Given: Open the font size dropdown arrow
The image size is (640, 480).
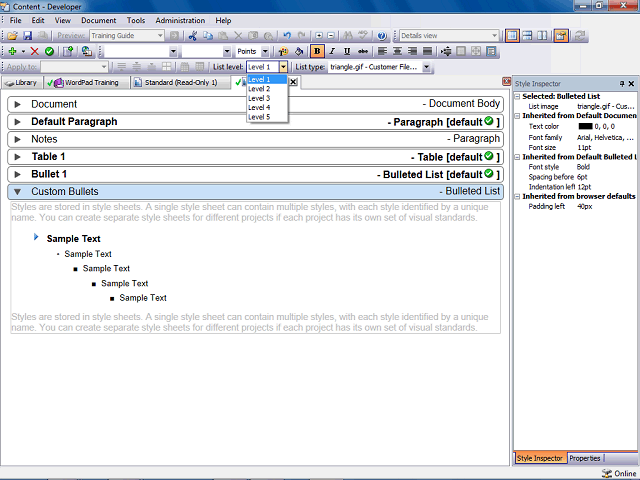Looking at the screenshot, I should 227,51.
